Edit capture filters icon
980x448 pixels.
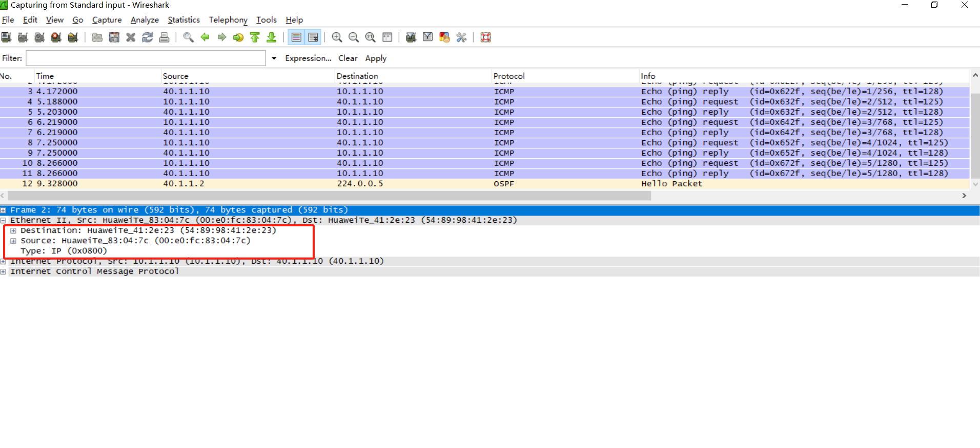[x=411, y=37]
